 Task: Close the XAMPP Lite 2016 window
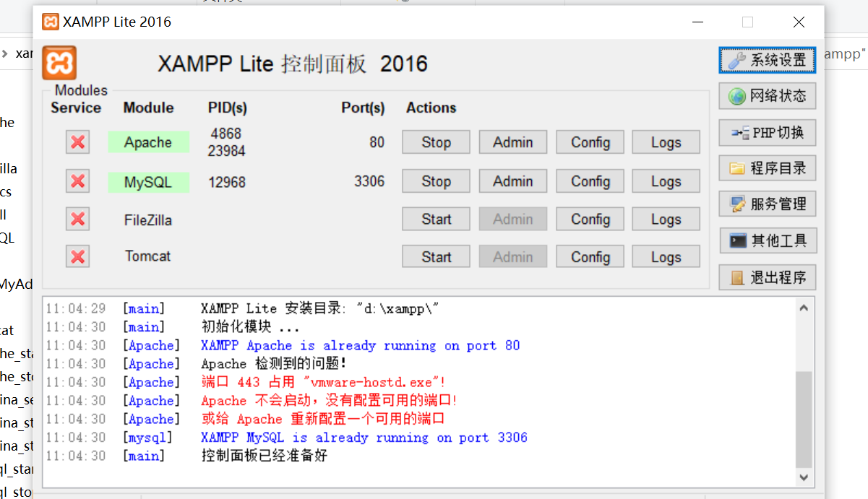[x=799, y=22]
